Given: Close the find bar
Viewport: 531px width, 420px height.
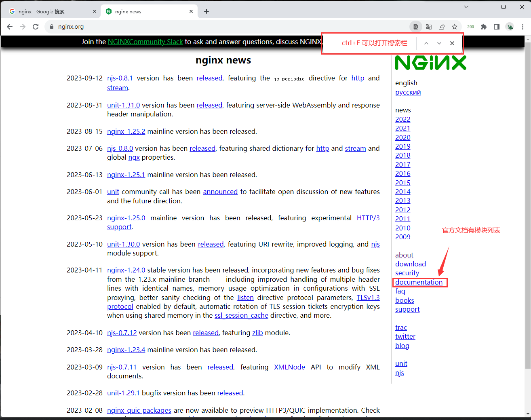Looking at the screenshot, I should click(x=452, y=43).
